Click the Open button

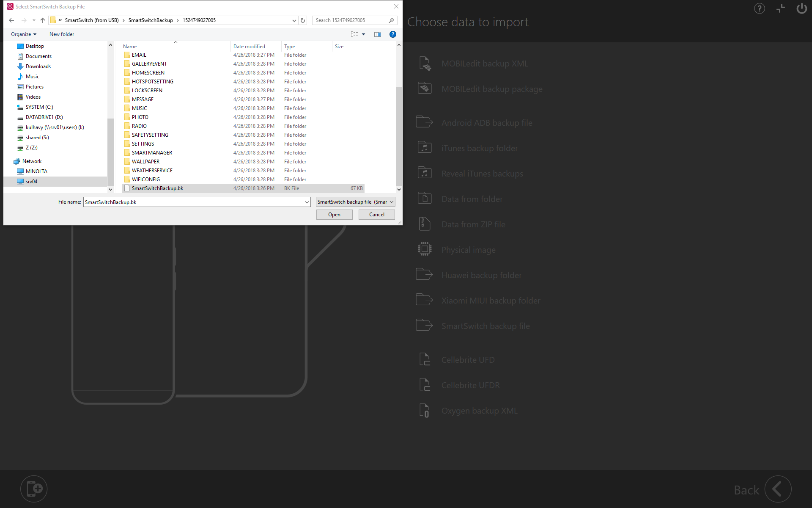(334, 215)
